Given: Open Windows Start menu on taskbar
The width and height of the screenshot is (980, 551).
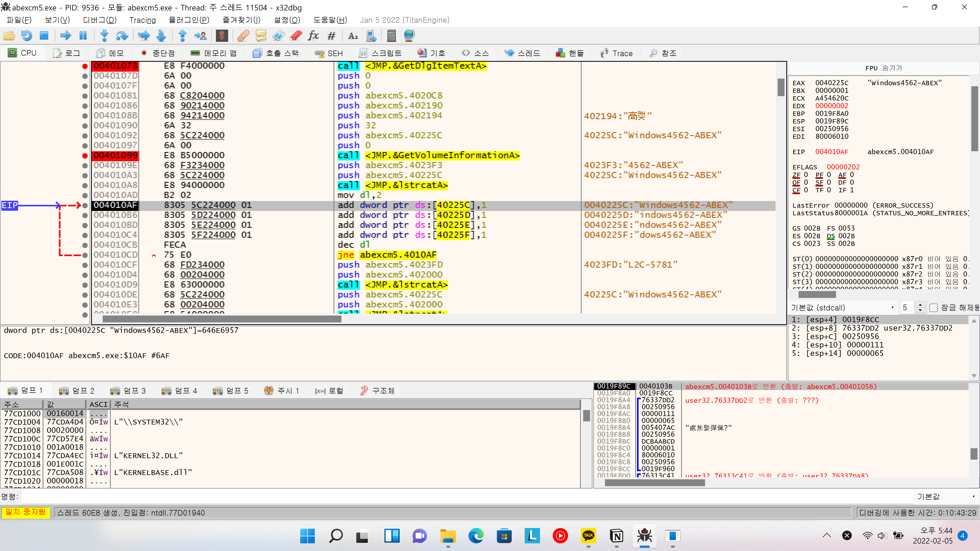Looking at the screenshot, I should click(x=307, y=536).
